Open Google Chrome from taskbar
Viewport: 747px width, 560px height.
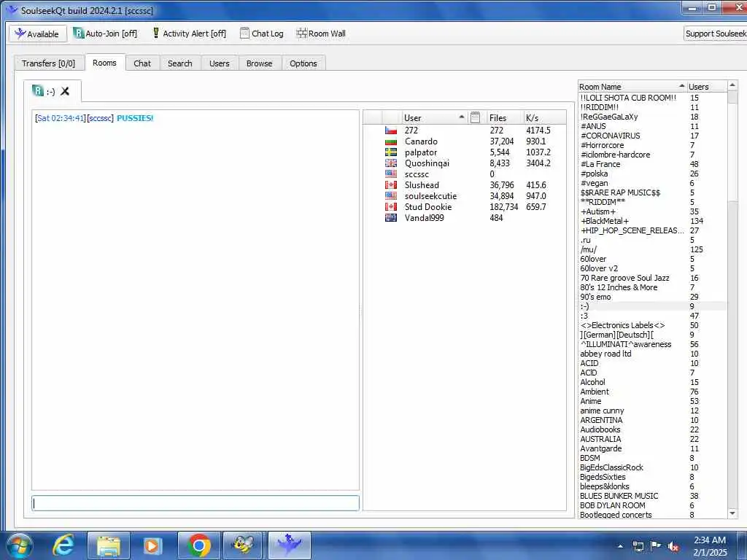click(x=198, y=545)
